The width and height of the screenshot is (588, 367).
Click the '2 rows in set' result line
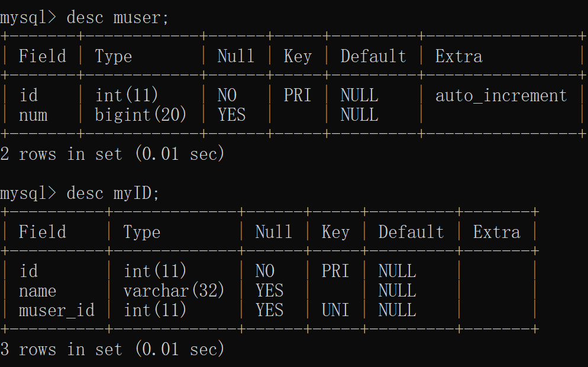(x=112, y=154)
